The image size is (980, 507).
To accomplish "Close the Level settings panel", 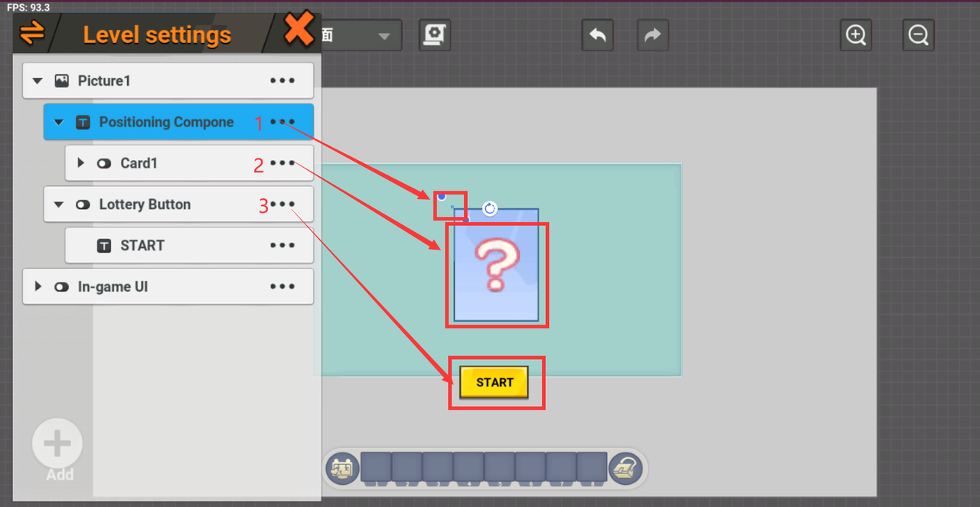I will (x=299, y=31).
